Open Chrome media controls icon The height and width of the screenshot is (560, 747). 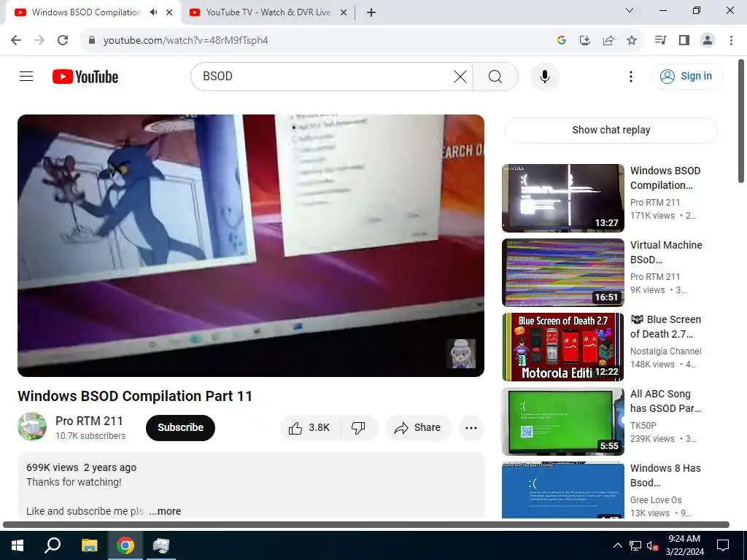pyautogui.click(x=660, y=41)
